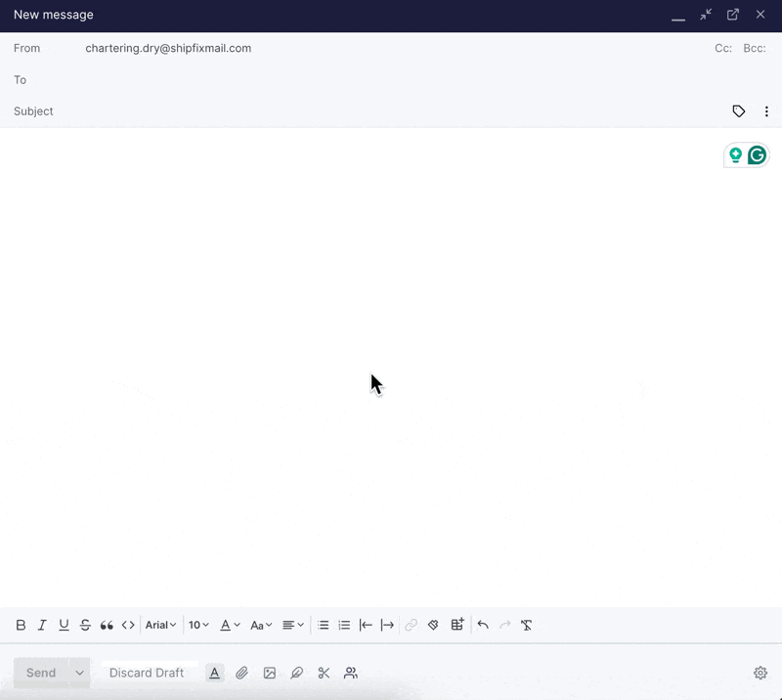Attach a file using the paperclip icon
This screenshot has width=782, height=700.
(242, 673)
